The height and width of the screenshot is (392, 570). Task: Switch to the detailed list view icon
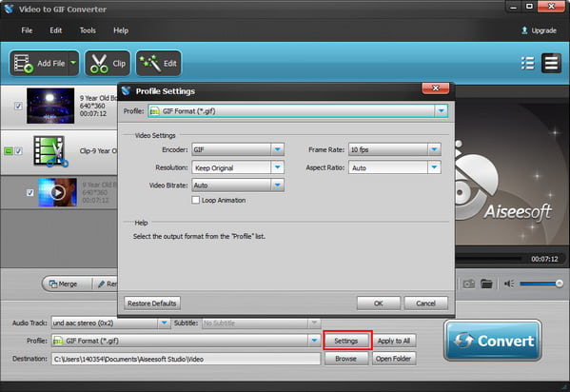tap(528, 64)
